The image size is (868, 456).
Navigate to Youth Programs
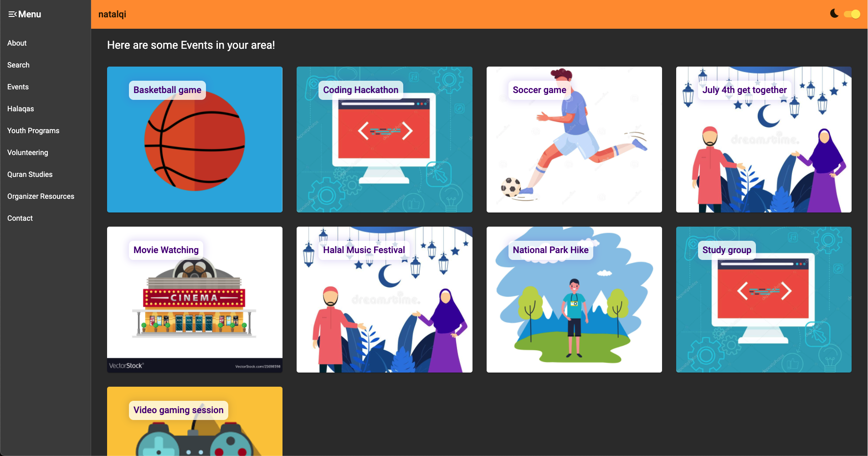click(33, 130)
